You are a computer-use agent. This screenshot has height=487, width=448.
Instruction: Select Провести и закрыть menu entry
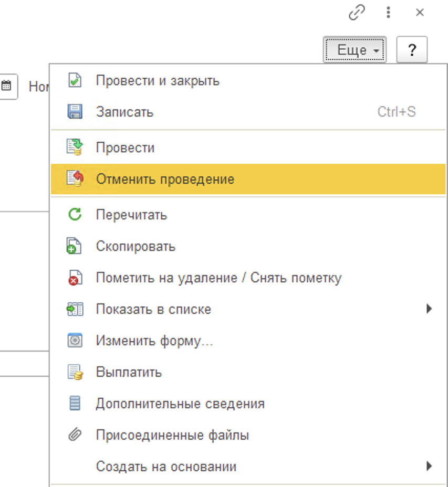point(248,81)
